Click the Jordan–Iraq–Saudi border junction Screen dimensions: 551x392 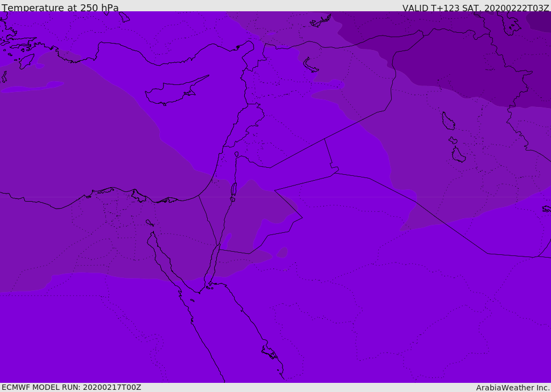point(335,173)
